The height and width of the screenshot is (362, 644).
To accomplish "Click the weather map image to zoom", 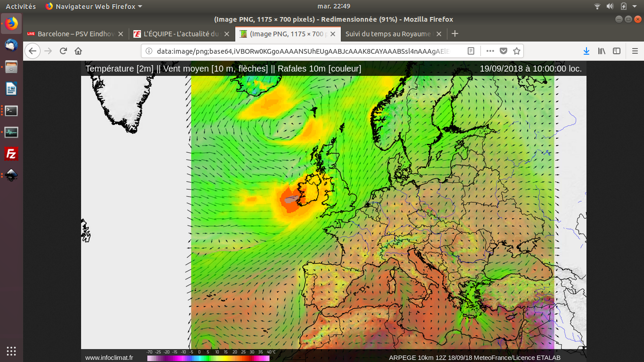I will tap(334, 211).
